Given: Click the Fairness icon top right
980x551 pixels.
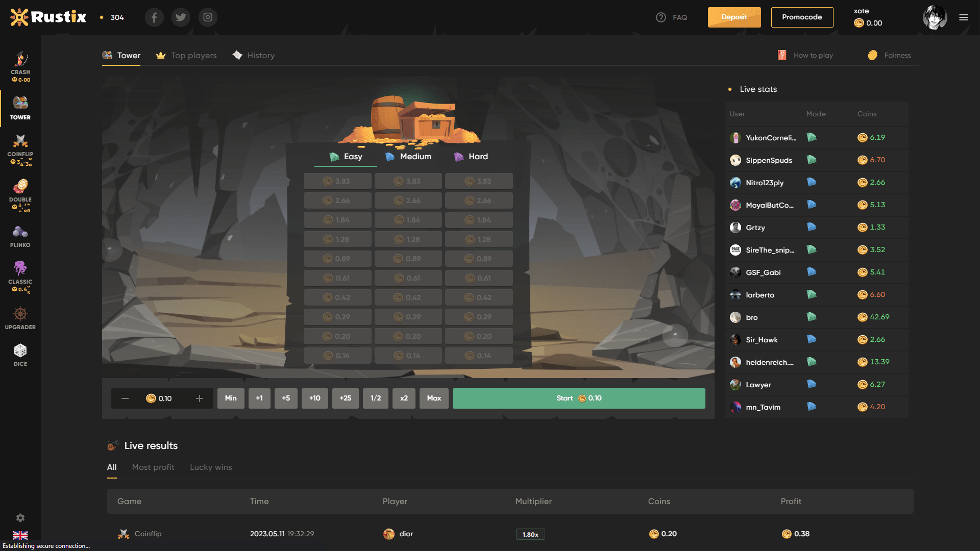Looking at the screenshot, I should (872, 55).
